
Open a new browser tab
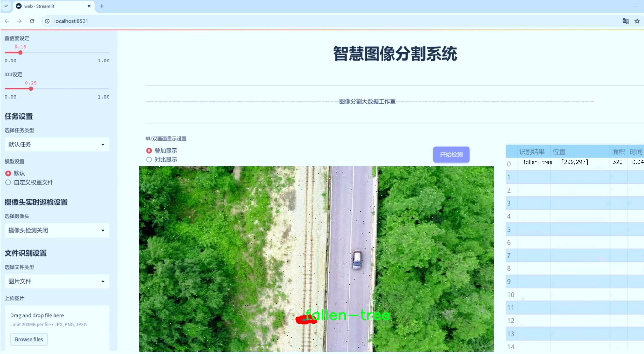(x=102, y=6)
